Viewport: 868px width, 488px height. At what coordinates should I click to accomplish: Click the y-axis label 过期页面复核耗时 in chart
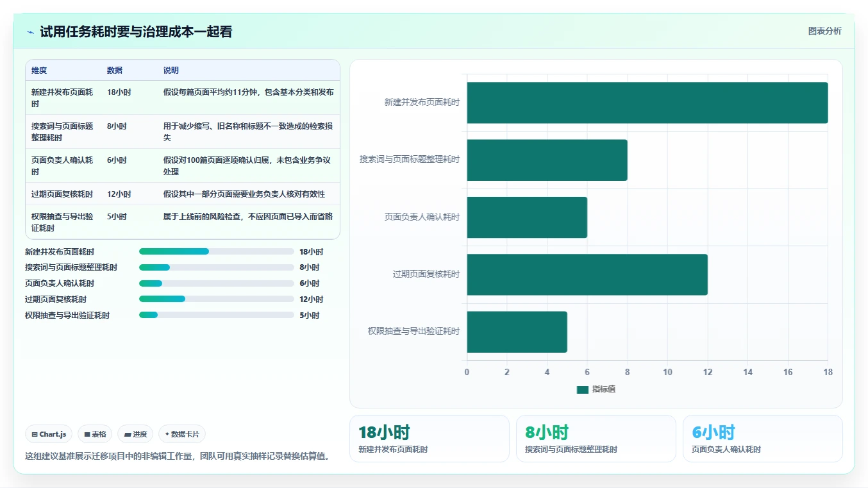pyautogui.click(x=426, y=274)
